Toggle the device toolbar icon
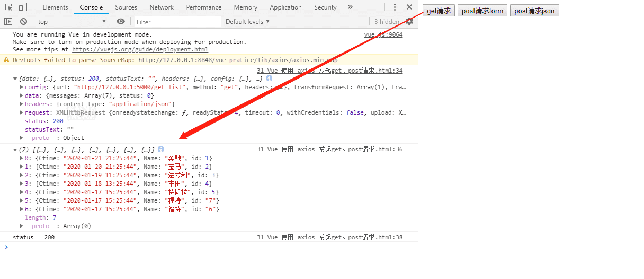This screenshot has width=644, height=279. (23, 7)
